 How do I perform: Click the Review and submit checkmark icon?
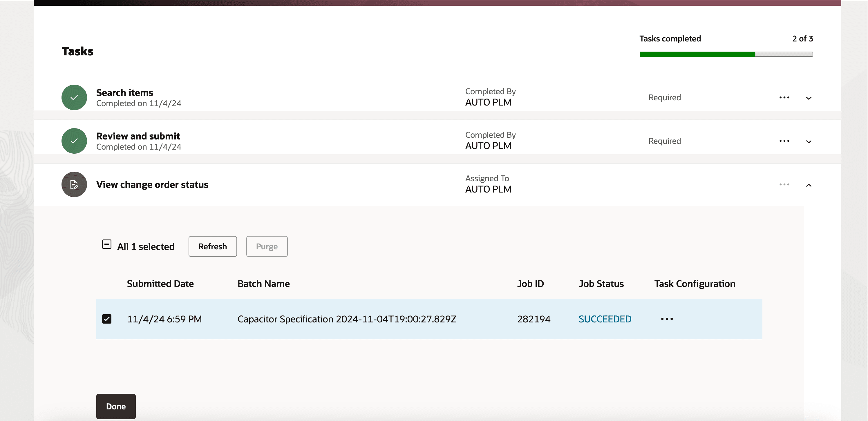[74, 141]
